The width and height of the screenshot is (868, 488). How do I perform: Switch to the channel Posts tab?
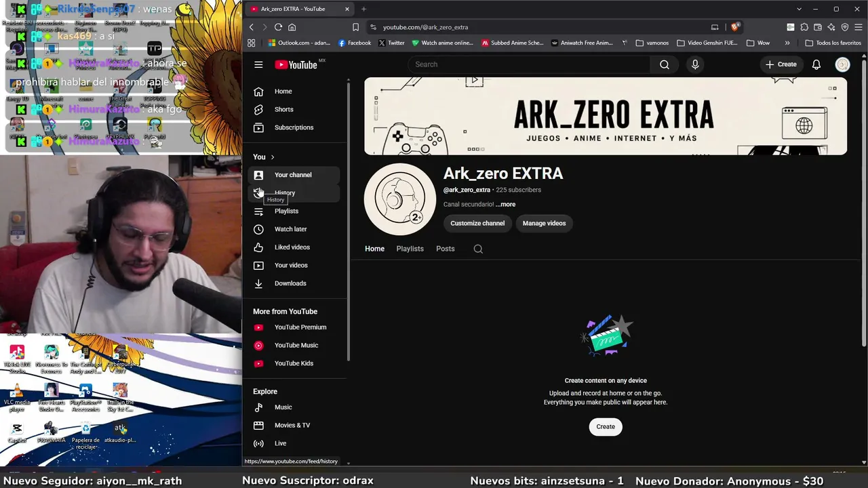tap(446, 249)
